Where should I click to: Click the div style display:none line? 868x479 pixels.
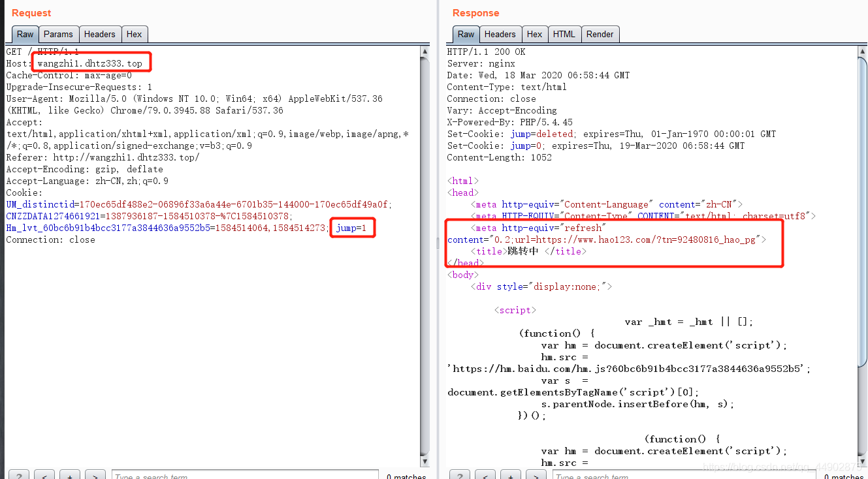tap(541, 286)
